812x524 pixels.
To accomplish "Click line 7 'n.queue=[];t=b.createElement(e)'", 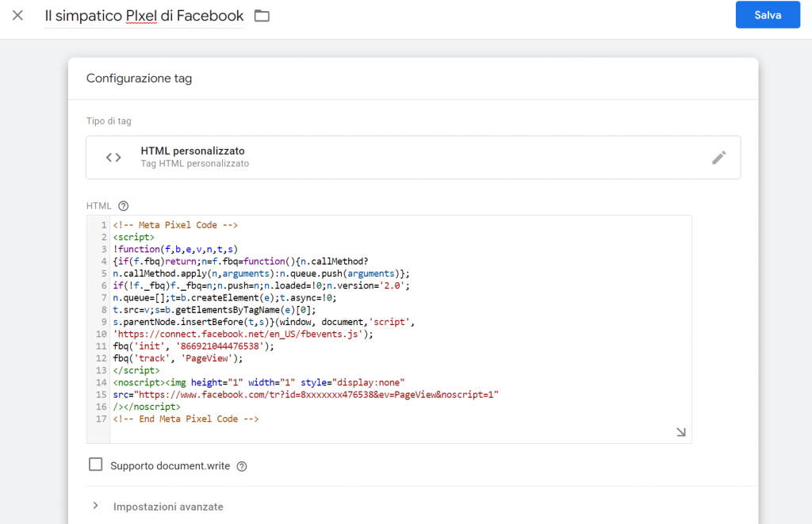I will point(224,298).
